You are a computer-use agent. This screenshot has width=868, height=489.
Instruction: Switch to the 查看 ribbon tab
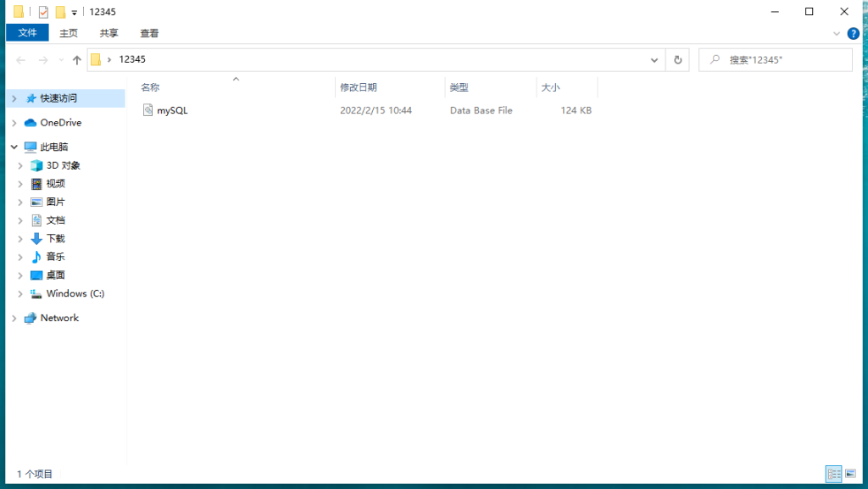pyautogui.click(x=149, y=33)
